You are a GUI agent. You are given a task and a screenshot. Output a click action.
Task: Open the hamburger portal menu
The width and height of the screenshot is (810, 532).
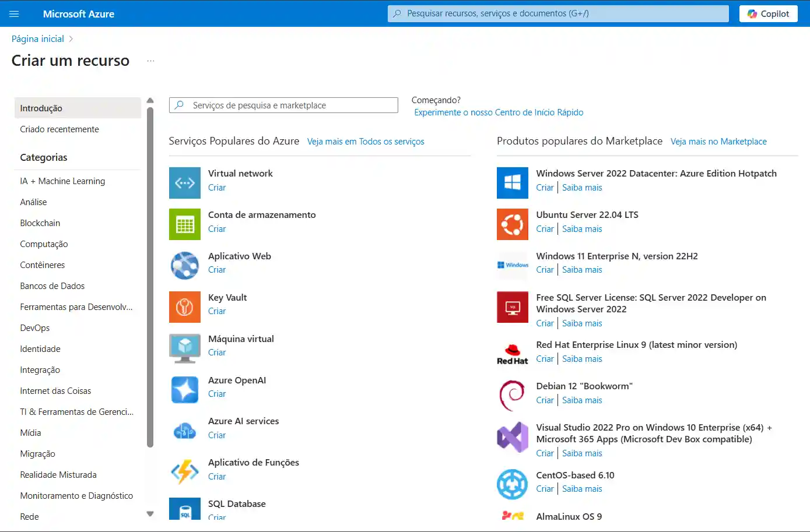tap(15, 14)
